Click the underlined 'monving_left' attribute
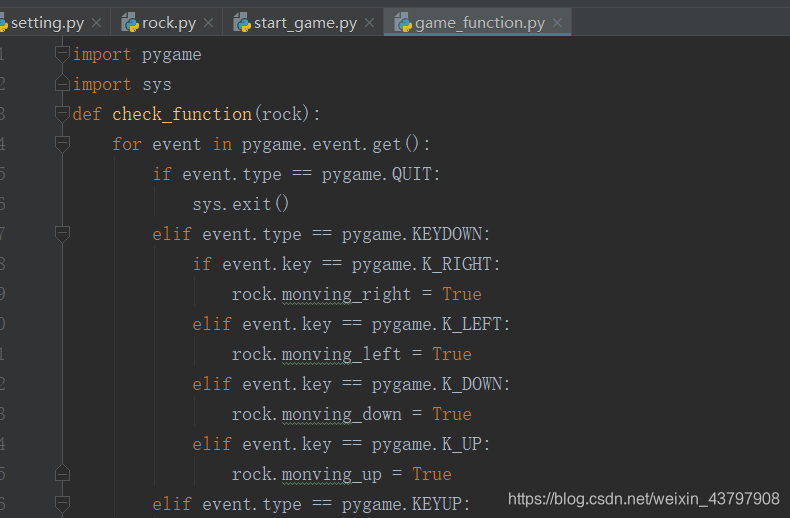 click(341, 354)
